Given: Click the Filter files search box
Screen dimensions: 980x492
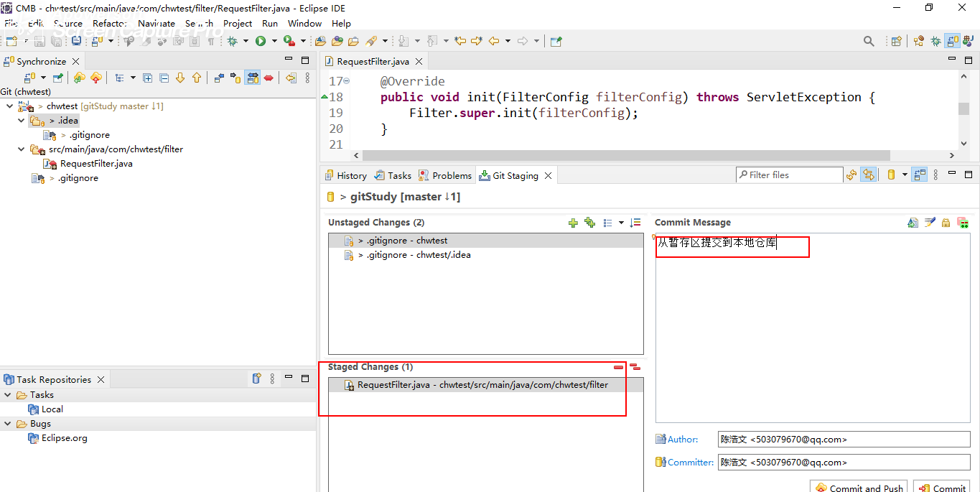Looking at the screenshot, I should click(790, 175).
